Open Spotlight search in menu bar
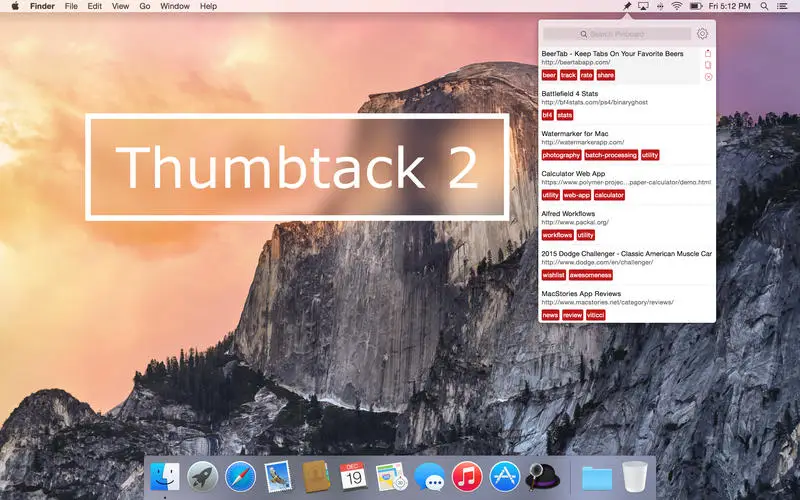Viewport: 800px width, 500px height. tap(764, 6)
